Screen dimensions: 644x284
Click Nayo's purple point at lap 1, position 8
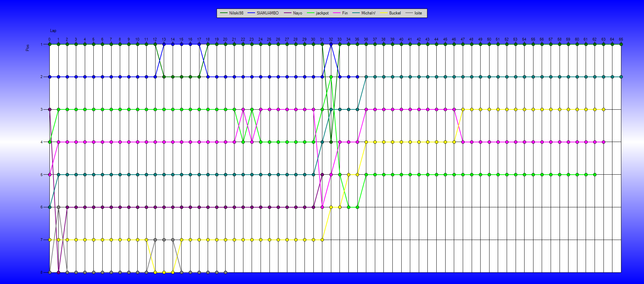(58, 272)
